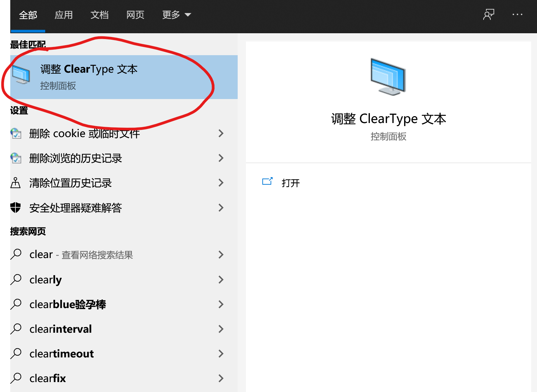Expand the chevron for clearly suggestion
Image resolution: width=537 pixels, height=392 pixels.
[x=221, y=280]
